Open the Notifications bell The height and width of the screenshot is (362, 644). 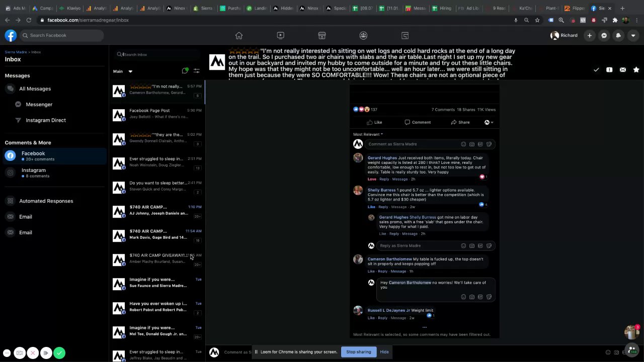click(x=618, y=35)
